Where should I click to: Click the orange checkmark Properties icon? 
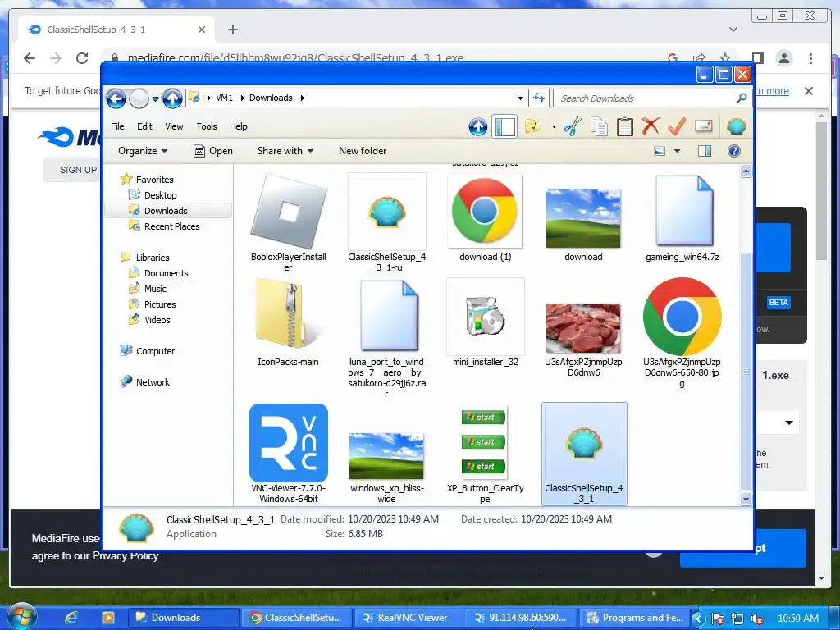coord(677,126)
